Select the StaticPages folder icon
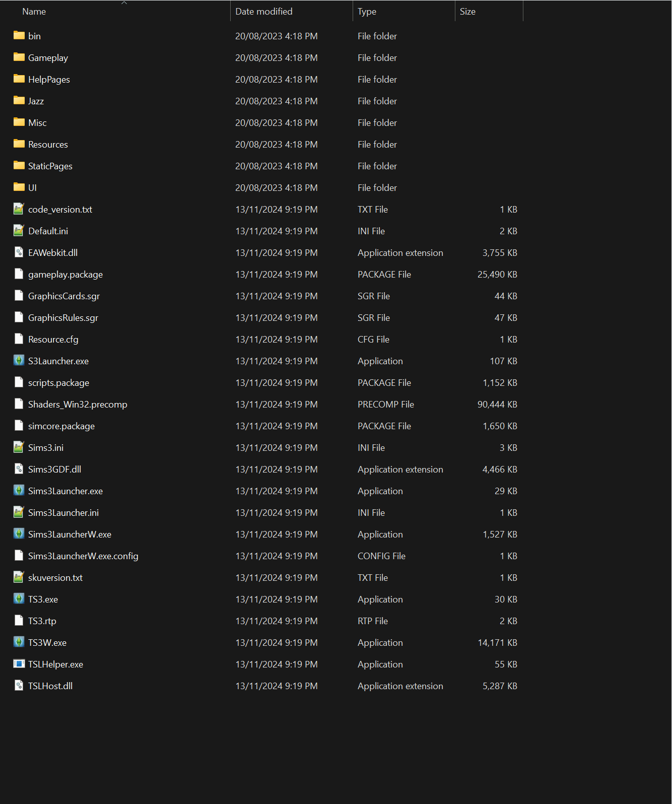The image size is (672, 804). tap(19, 165)
